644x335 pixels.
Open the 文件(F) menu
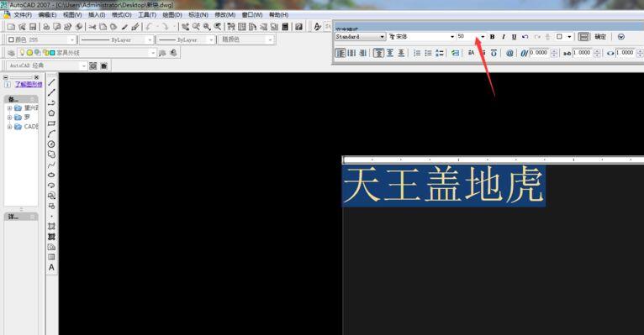click(x=23, y=15)
